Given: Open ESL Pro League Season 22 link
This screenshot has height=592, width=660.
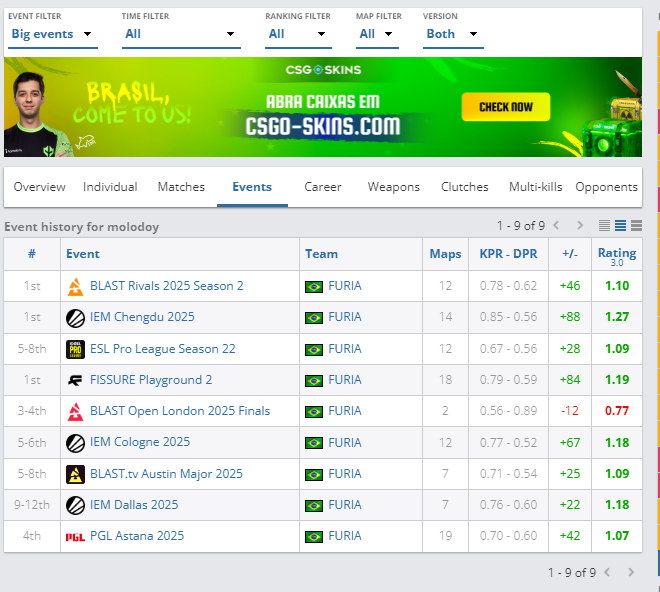Looking at the screenshot, I should pos(163,349).
